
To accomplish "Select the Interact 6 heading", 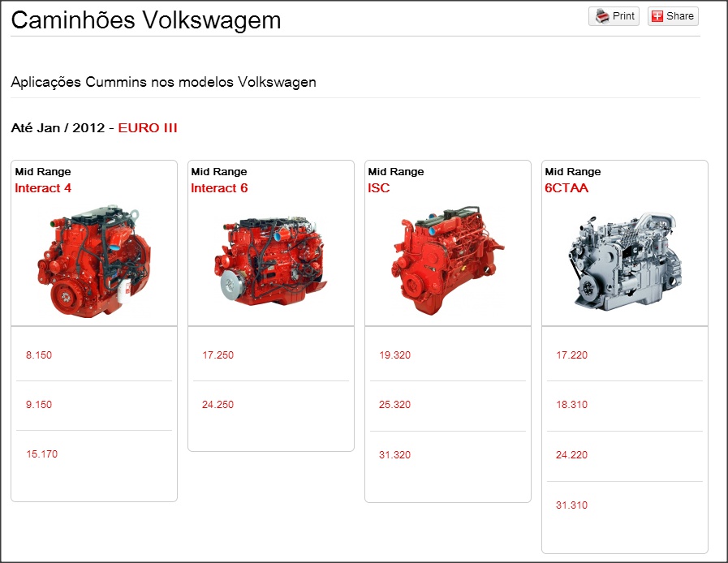I will [x=219, y=188].
